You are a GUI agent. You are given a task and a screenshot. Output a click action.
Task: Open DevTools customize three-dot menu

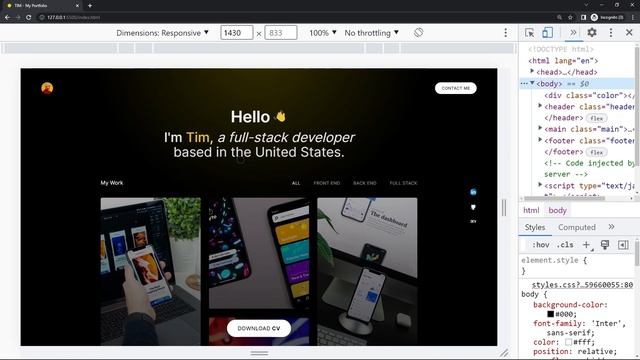point(611,33)
